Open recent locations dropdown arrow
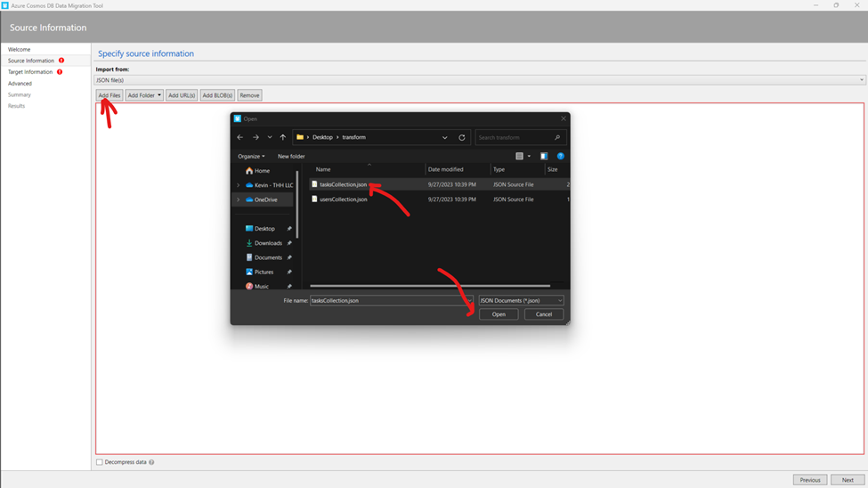Image resolution: width=868 pixels, height=488 pixels. coord(270,137)
